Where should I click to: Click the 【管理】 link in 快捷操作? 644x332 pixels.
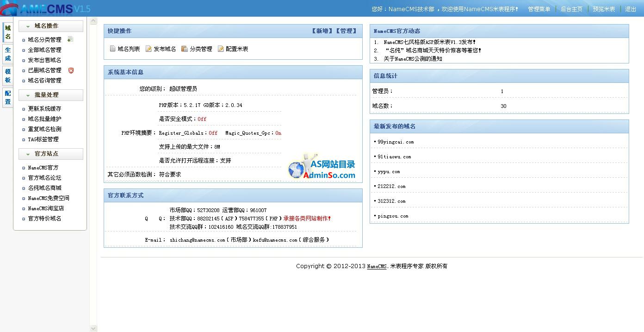[347, 31]
